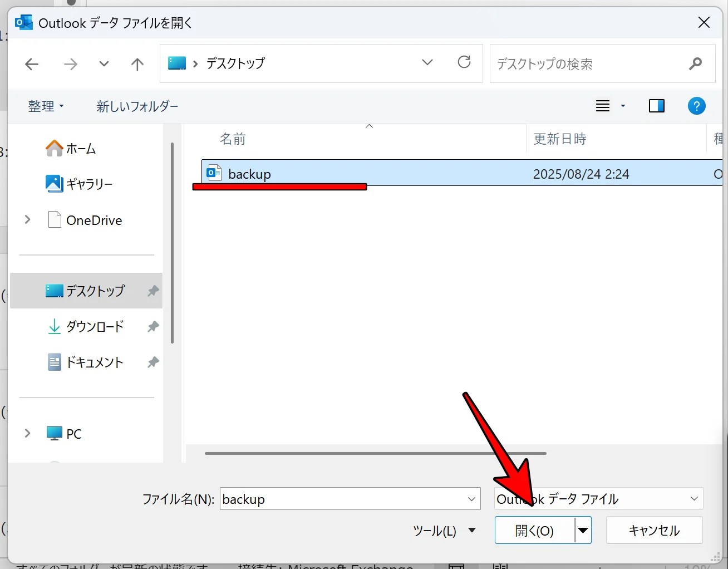Refresh the current folder view
The image size is (728, 569).
[x=464, y=62]
